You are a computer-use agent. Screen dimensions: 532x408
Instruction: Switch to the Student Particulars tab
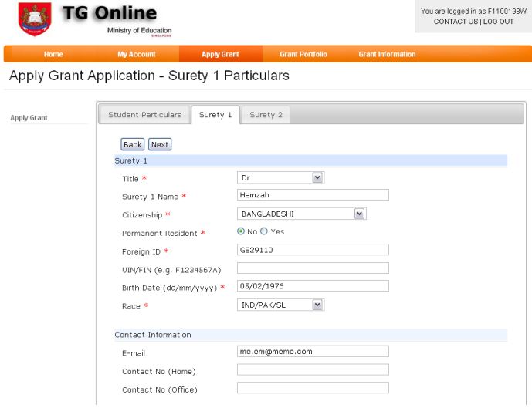click(x=144, y=115)
